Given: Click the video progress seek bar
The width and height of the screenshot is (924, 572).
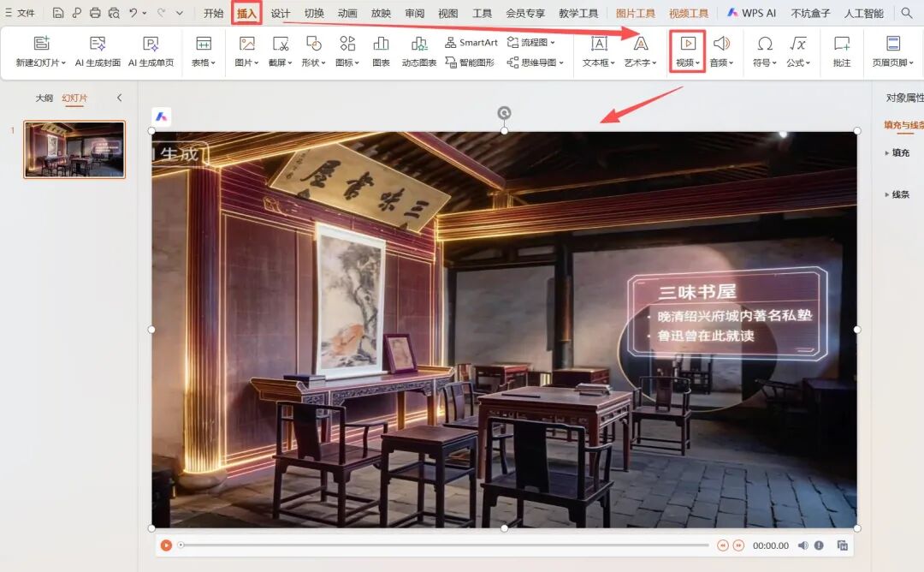Looking at the screenshot, I should 443,545.
